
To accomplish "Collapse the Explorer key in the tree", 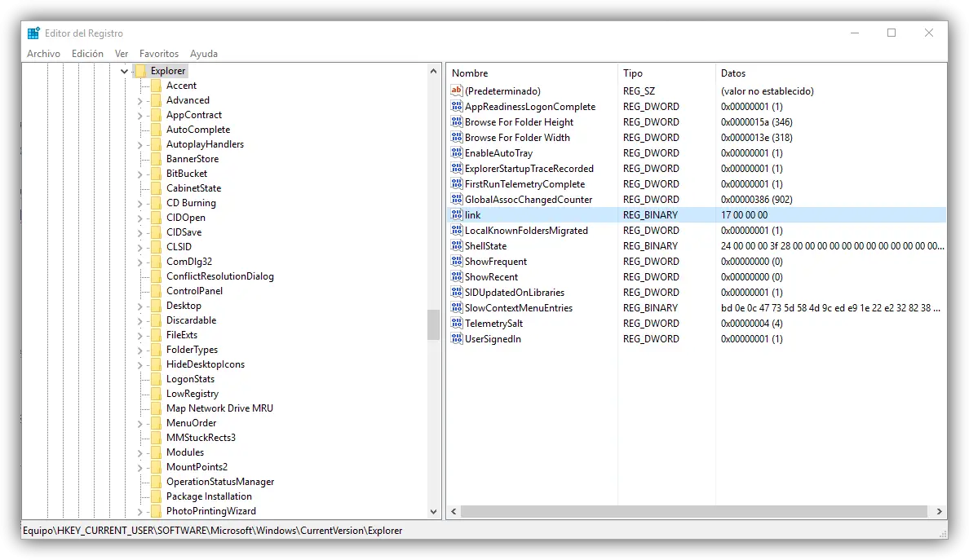I will 124,72.
